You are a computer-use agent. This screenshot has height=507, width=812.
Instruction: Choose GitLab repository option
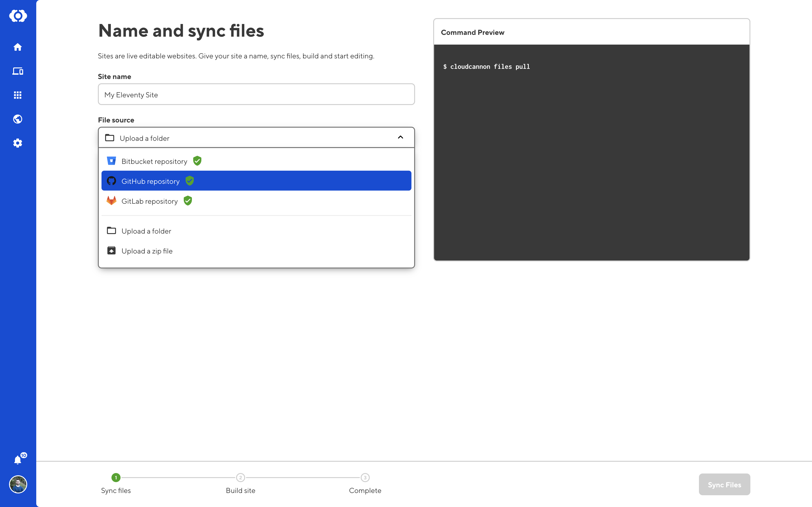coord(150,201)
